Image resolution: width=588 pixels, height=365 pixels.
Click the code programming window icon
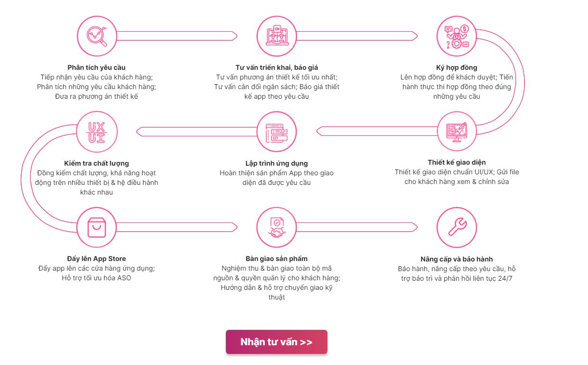pos(276,131)
